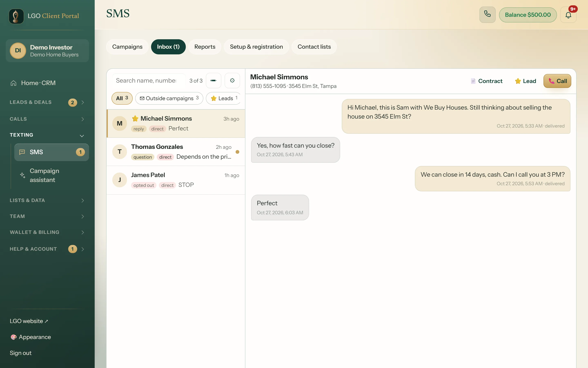
Task: Open Thomas Gonzales conversation
Action: 176,152
